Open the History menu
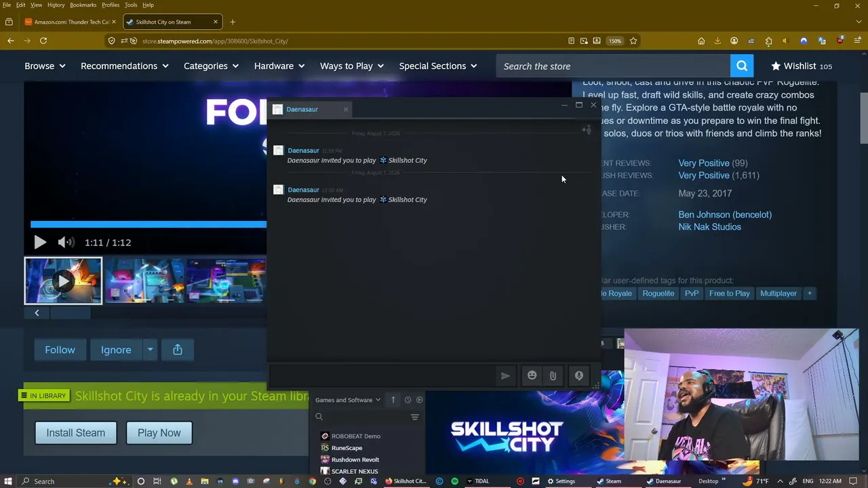 (56, 5)
